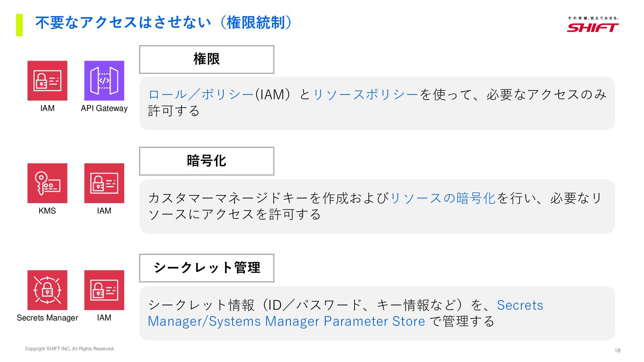This screenshot has height=362, width=644.
Task: Click the IAM icon next to KMS
Action: pos(104,183)
